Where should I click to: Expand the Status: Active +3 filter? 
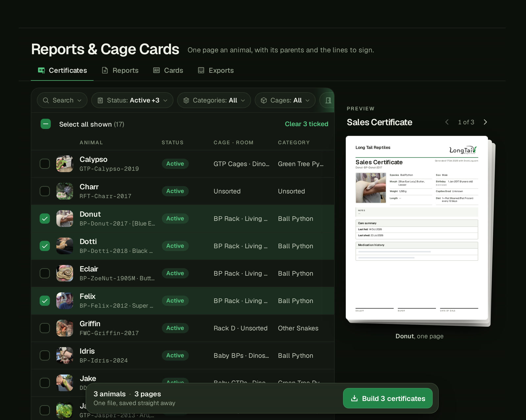[132, 100]
